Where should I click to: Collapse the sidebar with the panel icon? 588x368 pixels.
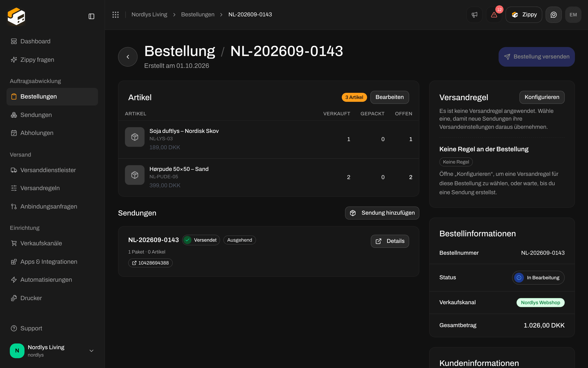[x=91, y=16]
